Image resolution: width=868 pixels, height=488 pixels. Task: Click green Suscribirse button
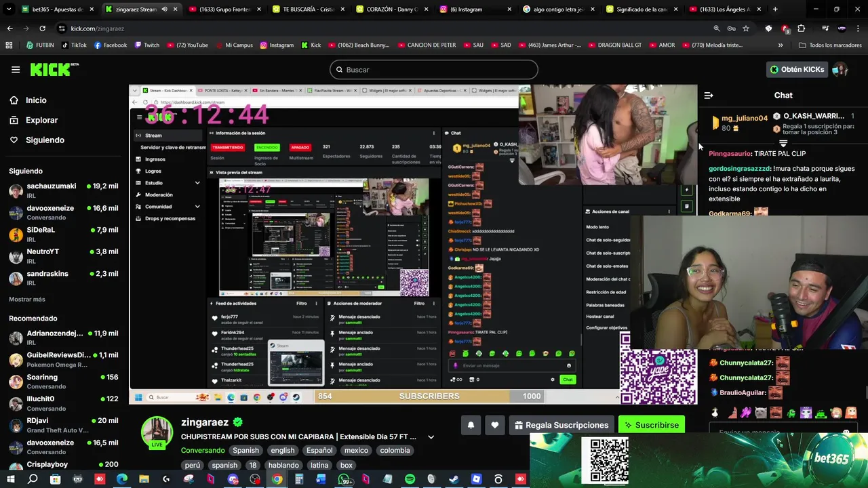click(652, 425)
